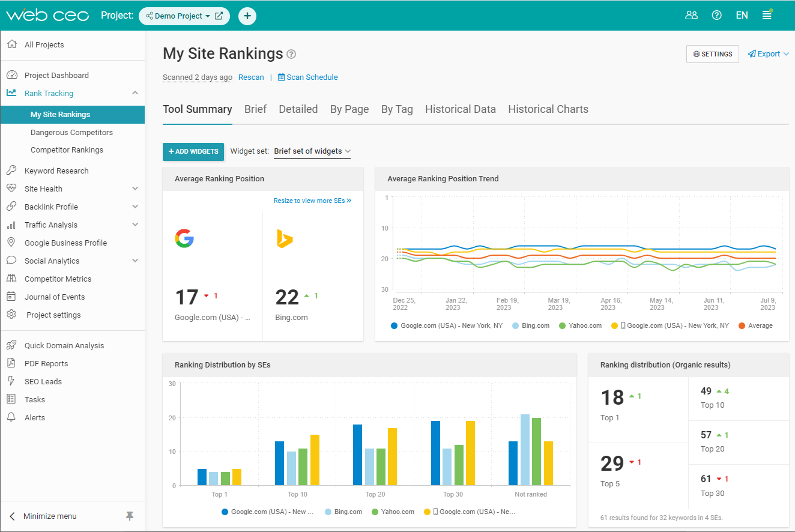Click the SETTINGS button
Image resolution: width=795 pixels, height=532 pixels.
713,54
